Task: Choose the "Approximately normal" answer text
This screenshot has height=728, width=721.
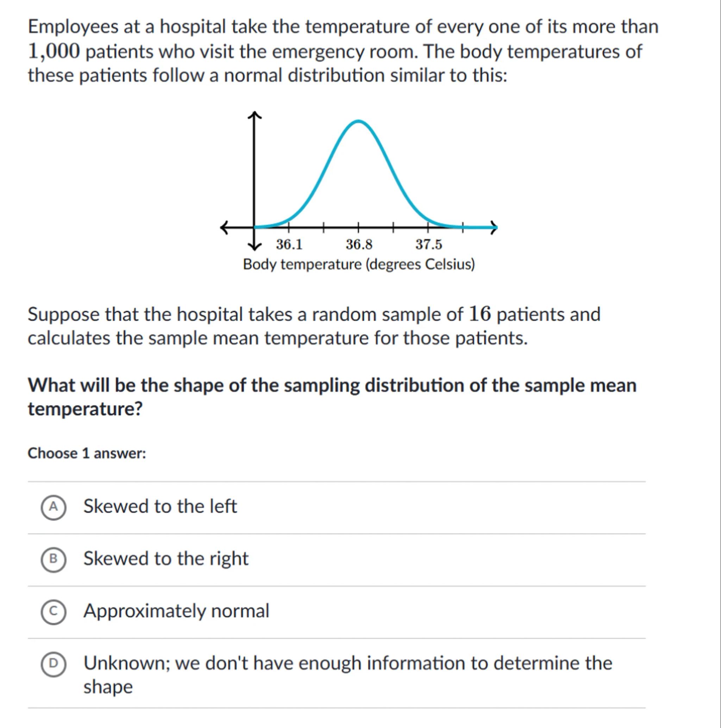Action: point(176,611)
